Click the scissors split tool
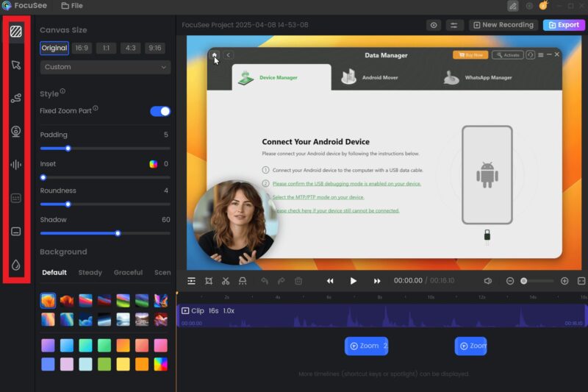588x392 pixels. pyautogui.click(x=226, y=281)
